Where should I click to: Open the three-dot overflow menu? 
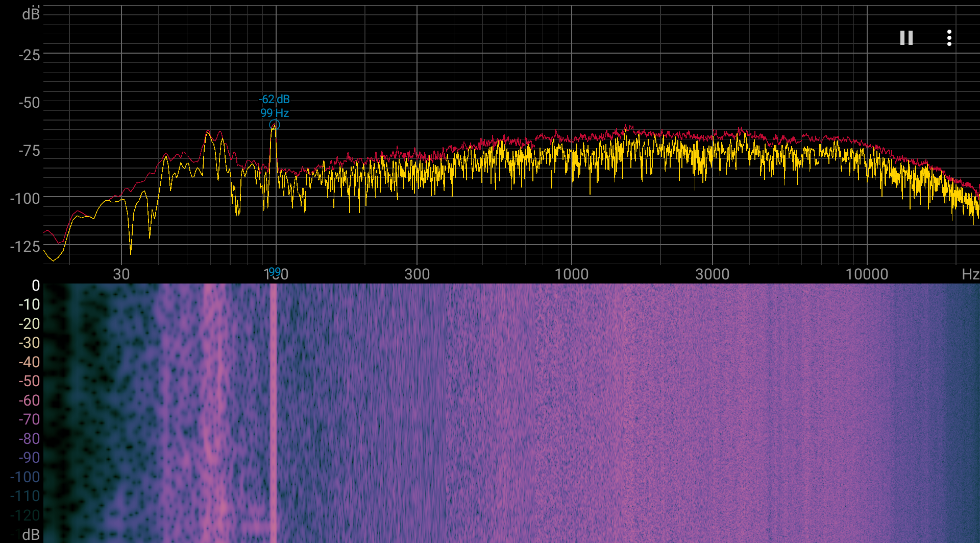click(x=949, y=38)
